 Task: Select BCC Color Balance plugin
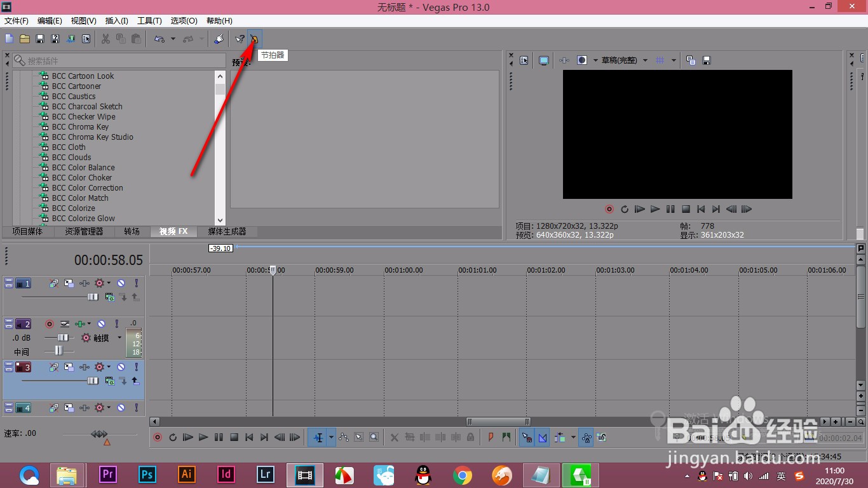(x=83, y=167)
